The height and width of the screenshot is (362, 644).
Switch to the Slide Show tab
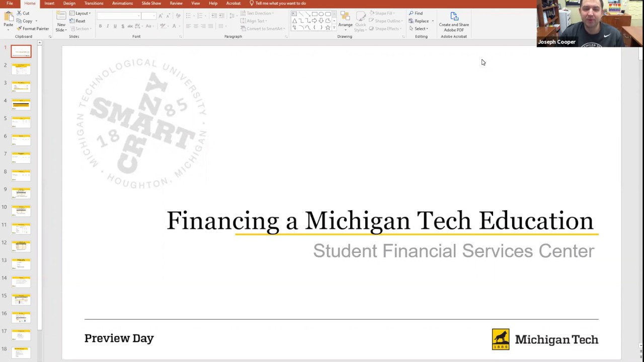[151, 3]
